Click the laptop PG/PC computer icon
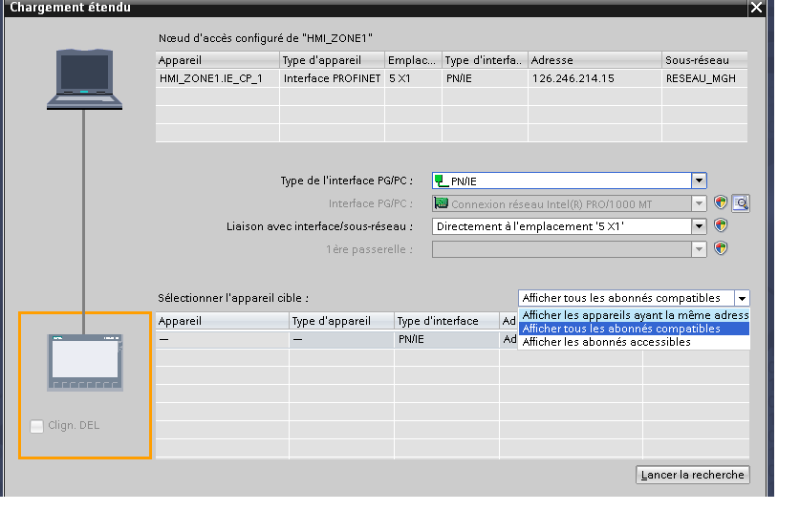This screenshot has height=532, width=800. coord(85,79)
